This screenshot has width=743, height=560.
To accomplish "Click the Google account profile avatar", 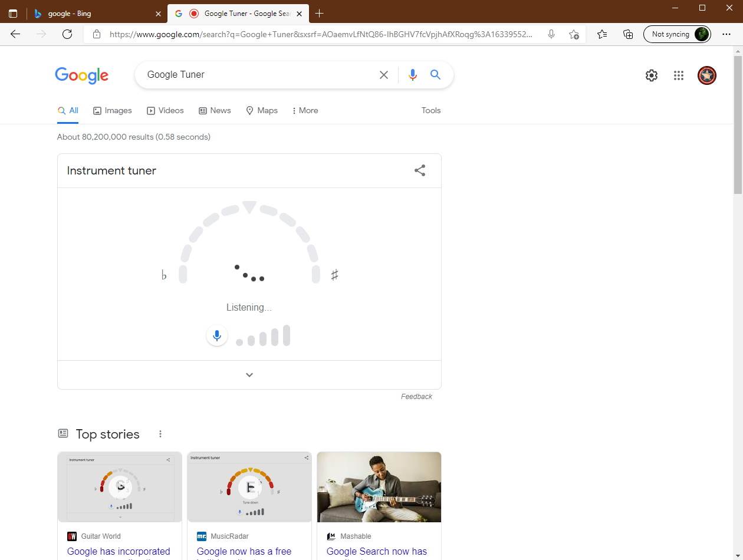I will [x=706, y=75].
